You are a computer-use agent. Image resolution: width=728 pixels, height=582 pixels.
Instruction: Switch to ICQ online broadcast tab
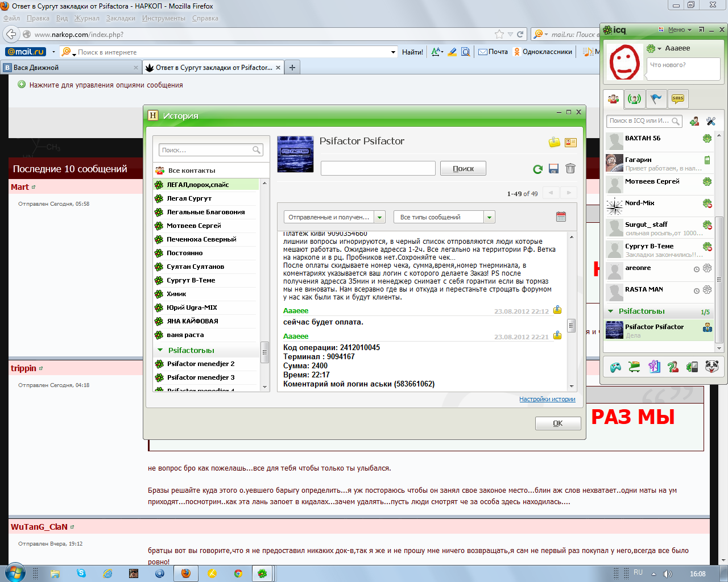click(635, 98)
